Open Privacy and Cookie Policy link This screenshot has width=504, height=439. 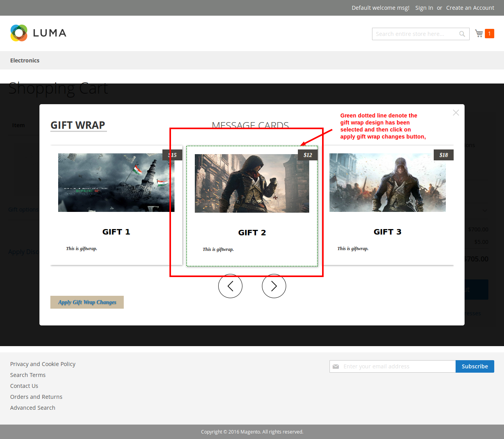(x=43, y=364)
